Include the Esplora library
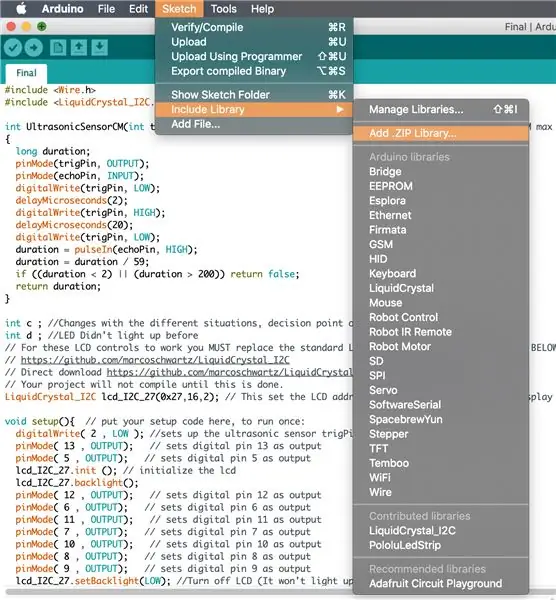 (x=441, y=201)
